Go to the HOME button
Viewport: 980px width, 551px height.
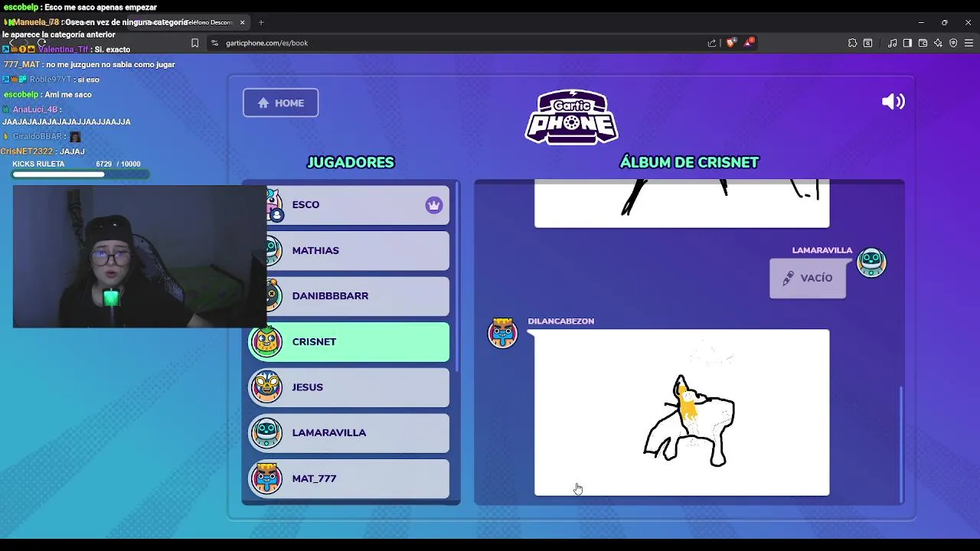pos(280,103)
